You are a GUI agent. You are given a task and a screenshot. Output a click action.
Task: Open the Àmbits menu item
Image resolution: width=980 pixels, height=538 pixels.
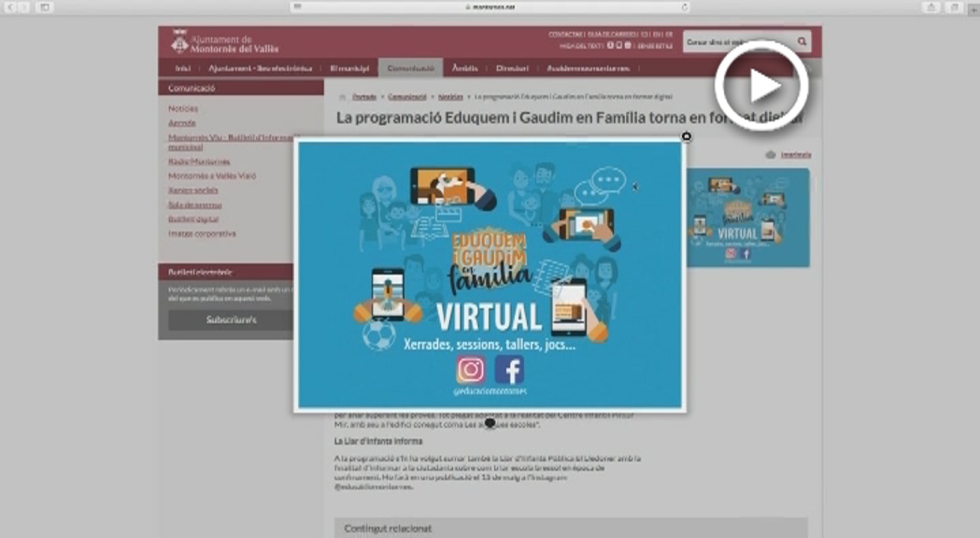(x=464, y=68)
